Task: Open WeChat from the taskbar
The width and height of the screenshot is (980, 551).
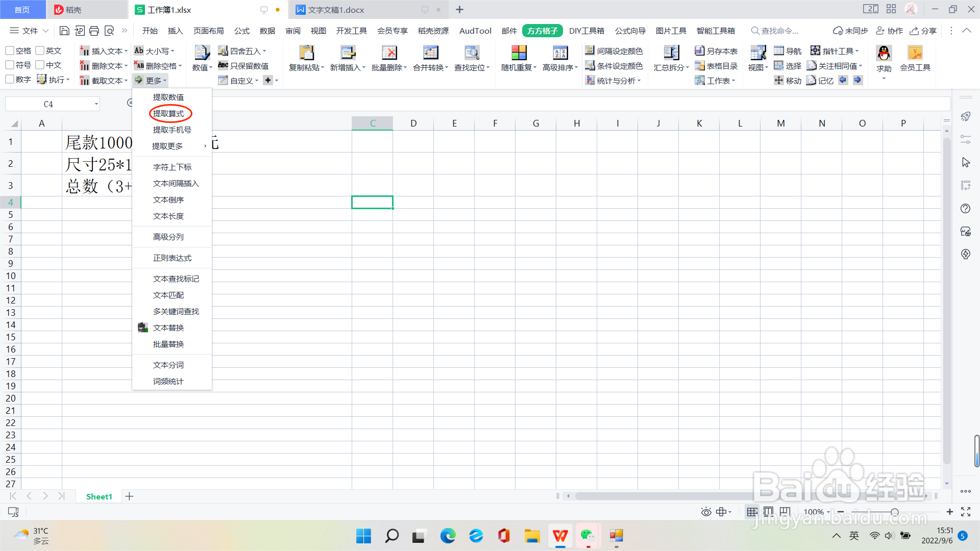Action: click(x=587, y=536)
